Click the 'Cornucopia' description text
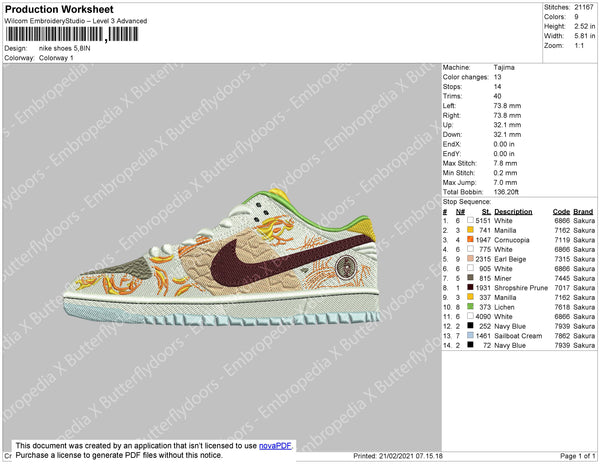This screenshot has width=600, height=464. click(512, 240)
